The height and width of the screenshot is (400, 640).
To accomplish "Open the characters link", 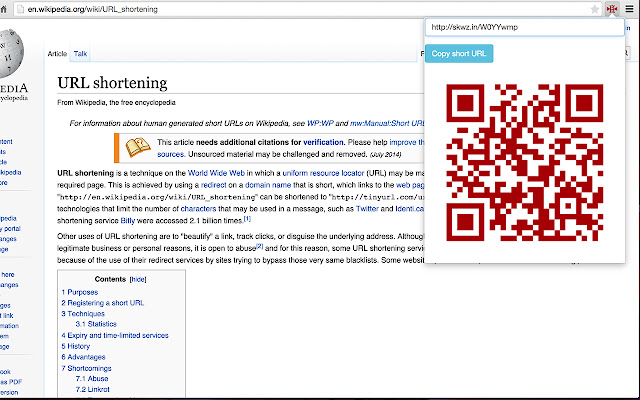I will [x=198, y=209].
